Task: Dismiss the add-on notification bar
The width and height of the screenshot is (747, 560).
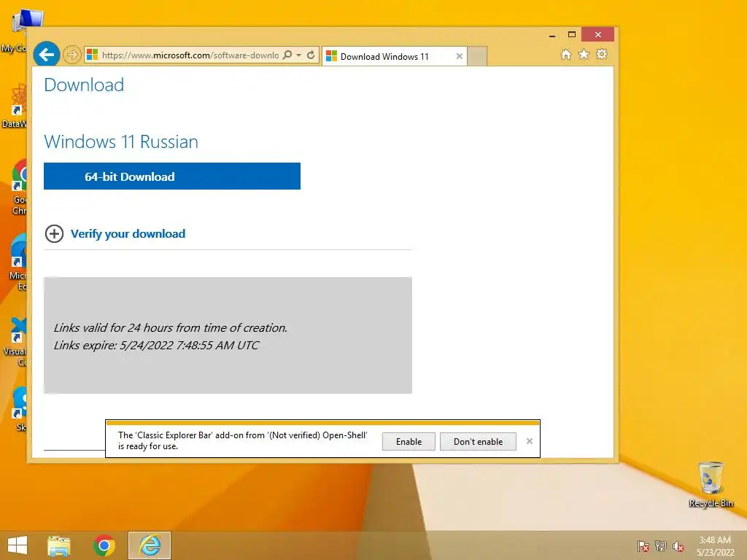Action: (x=530, y=441)
